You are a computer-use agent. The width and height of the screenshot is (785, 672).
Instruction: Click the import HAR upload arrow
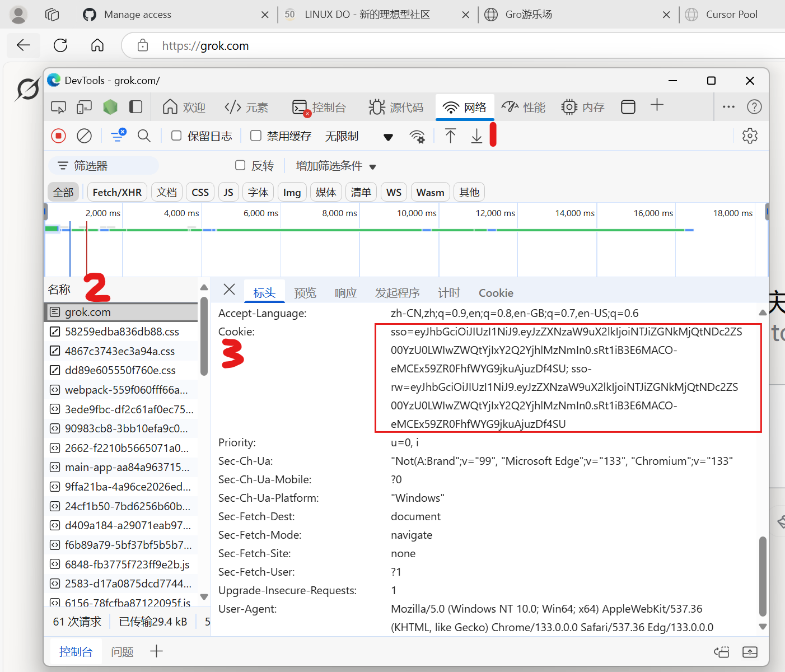pyautogui.click(x=450, y=136)
